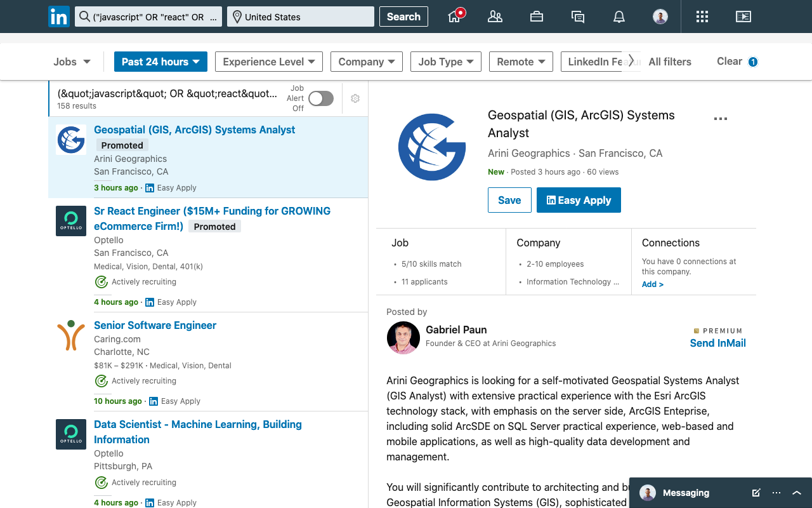Open Data Scientist - Machine Learning listing
The height and width of the screenshot is (508, 812).
coord(198,432)
